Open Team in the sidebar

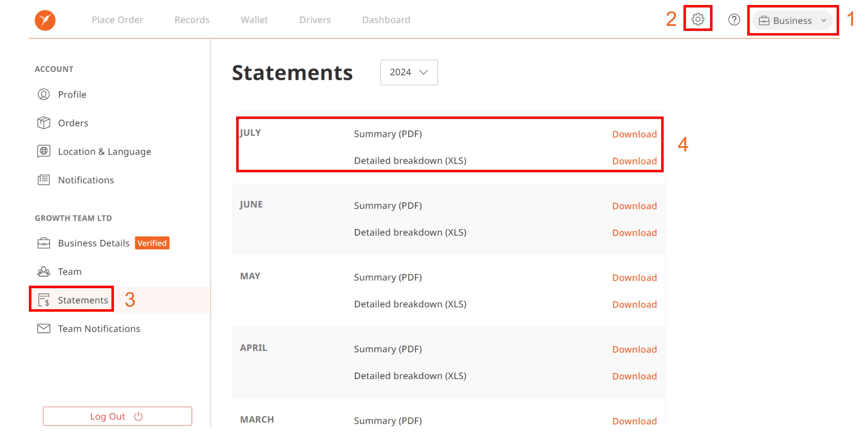70,272
